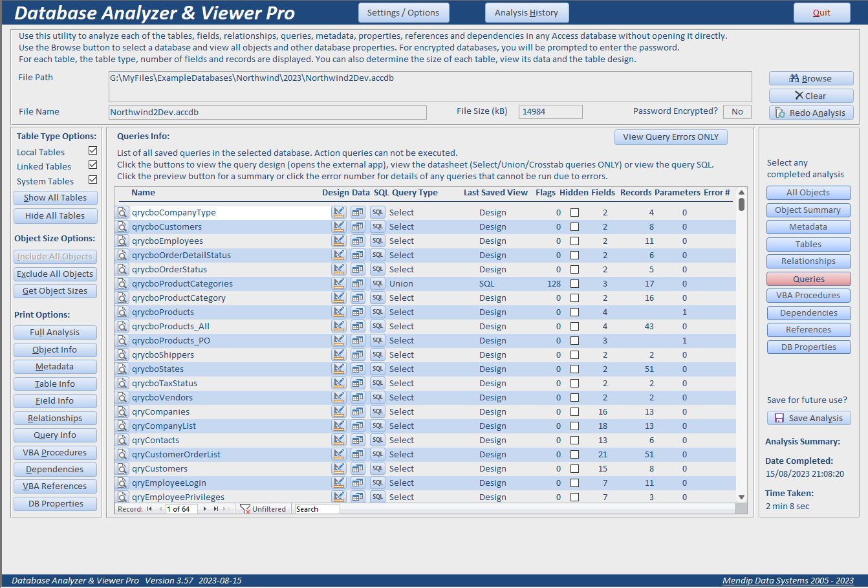Open design view for qrycboShippers
This screenshot has width=868, height=588.
338,354
